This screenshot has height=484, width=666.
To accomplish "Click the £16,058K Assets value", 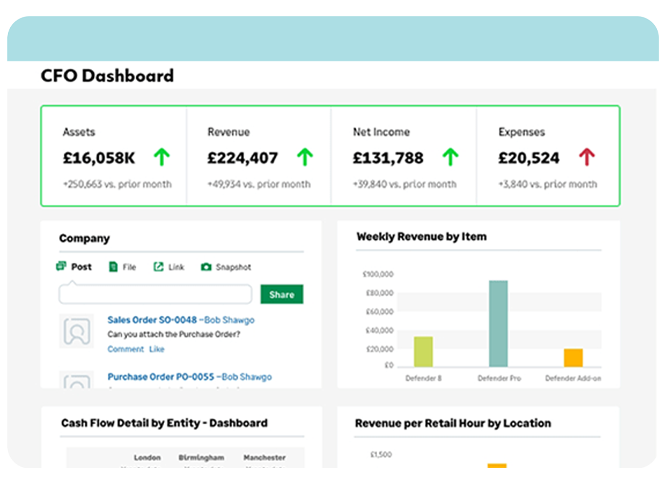I will tap(99, 158).
